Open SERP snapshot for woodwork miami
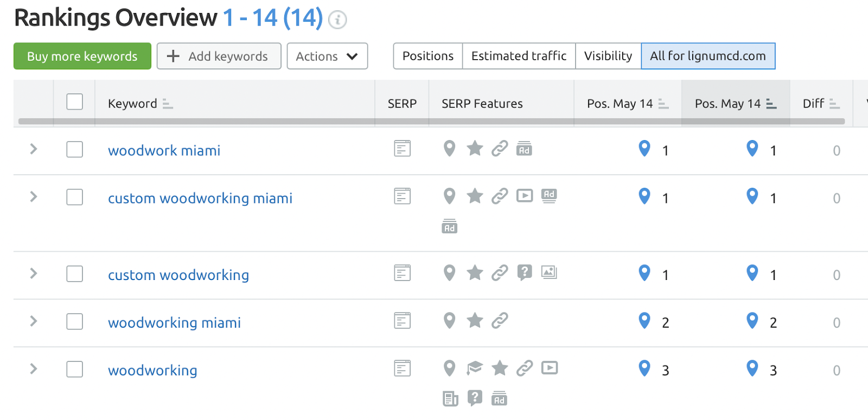Viewport: 868px width, 420px height. pyautogui.click(x=402, y=148)
